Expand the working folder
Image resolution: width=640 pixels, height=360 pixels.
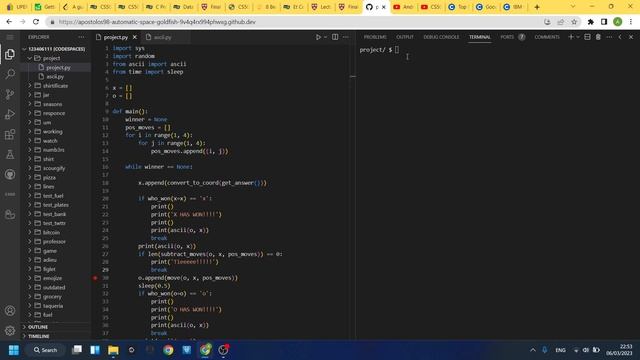pyautogui.click(x=56, y=131)
